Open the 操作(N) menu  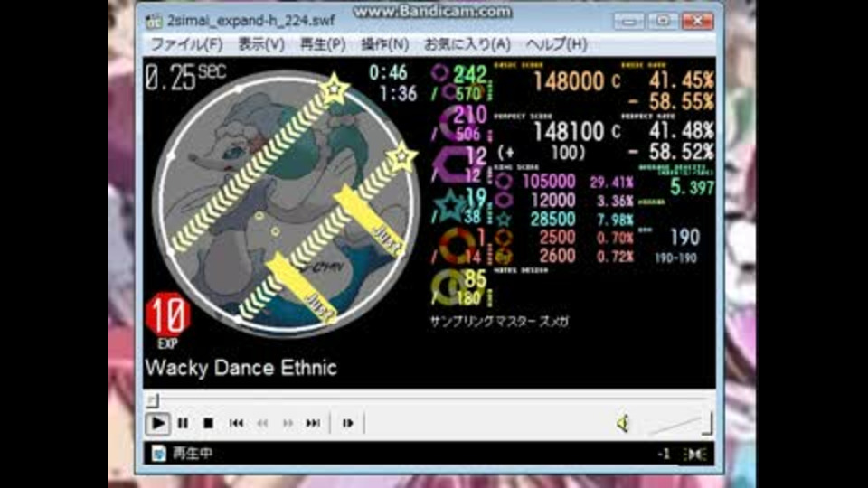click(385, 44)
